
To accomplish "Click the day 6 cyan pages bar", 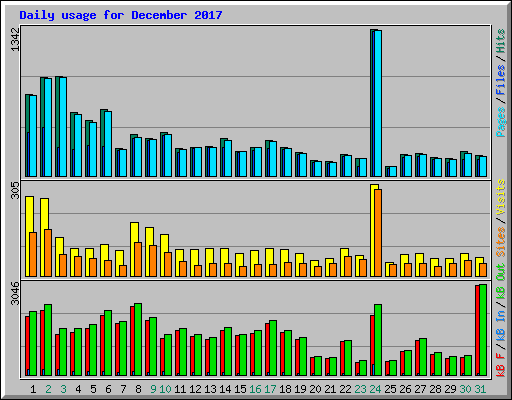I will [x=108, y=144].
